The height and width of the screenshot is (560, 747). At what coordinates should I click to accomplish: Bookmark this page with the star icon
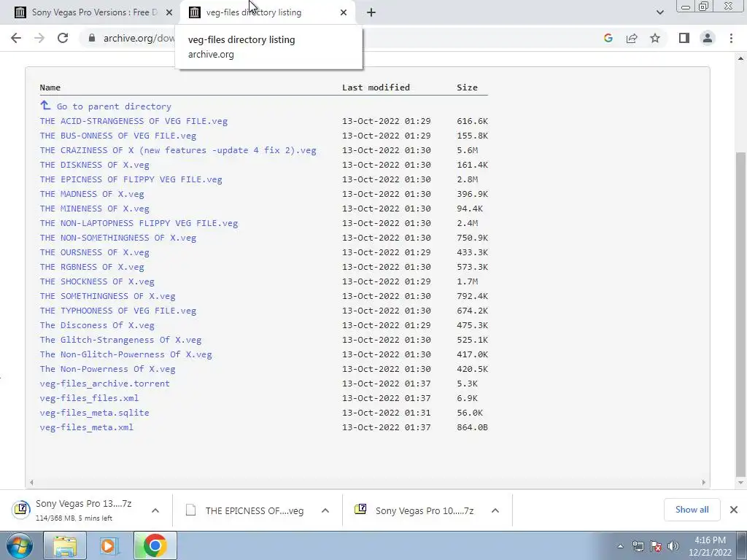[x=655, y=38]
